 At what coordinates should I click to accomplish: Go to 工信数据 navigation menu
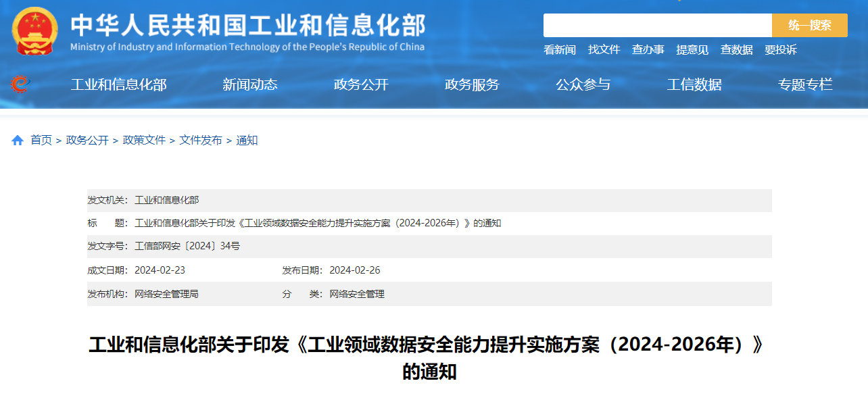pos(694,84)
